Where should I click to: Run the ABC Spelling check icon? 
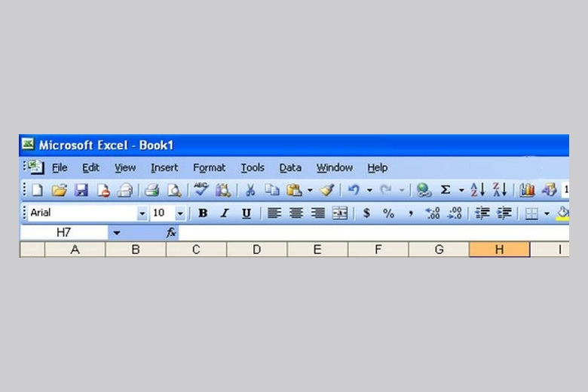tap(201, 189)
